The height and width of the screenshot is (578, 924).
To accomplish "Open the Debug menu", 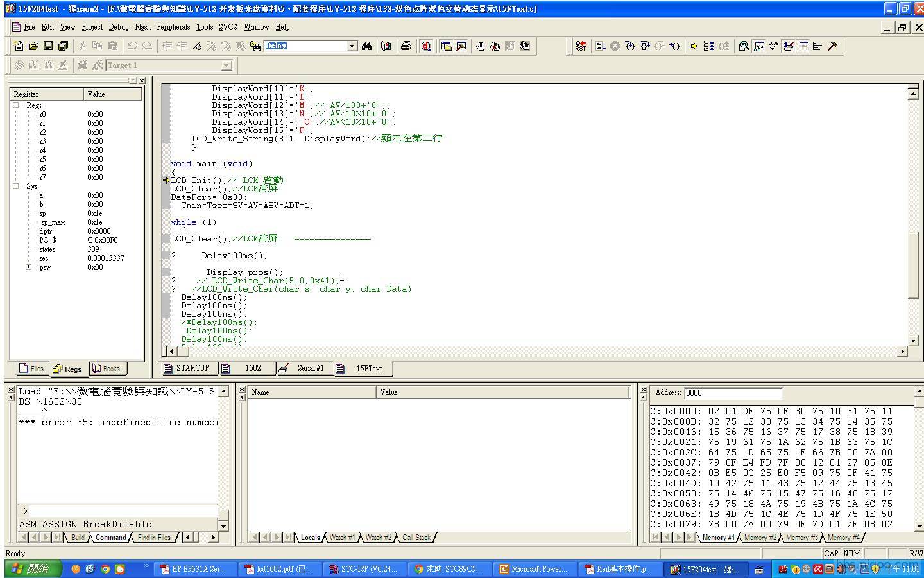I will point(119,27).
